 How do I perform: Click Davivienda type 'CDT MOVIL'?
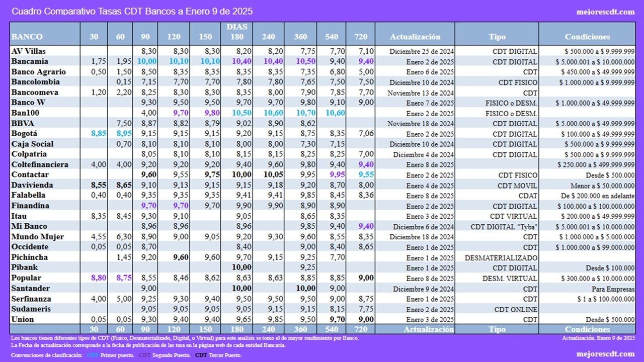click(x=518, y=186)
